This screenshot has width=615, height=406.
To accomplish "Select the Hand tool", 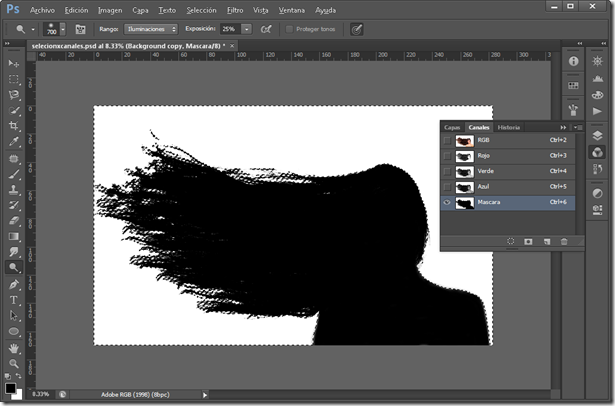I will tap(14, 348).
